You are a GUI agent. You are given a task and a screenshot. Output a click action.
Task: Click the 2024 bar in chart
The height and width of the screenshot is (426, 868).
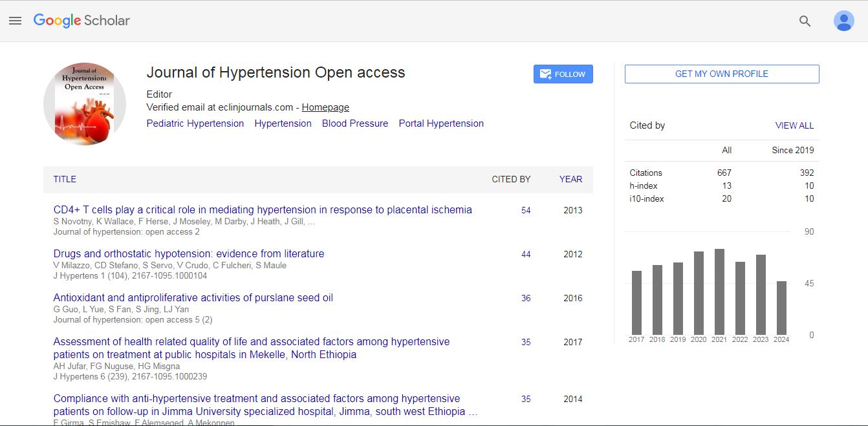click(781, 308)
